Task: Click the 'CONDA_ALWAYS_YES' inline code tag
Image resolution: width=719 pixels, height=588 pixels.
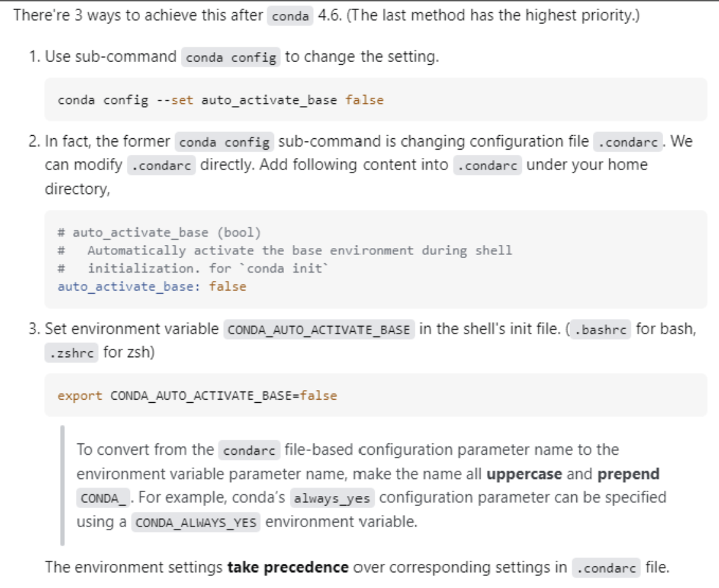Action: coord(196,523)
